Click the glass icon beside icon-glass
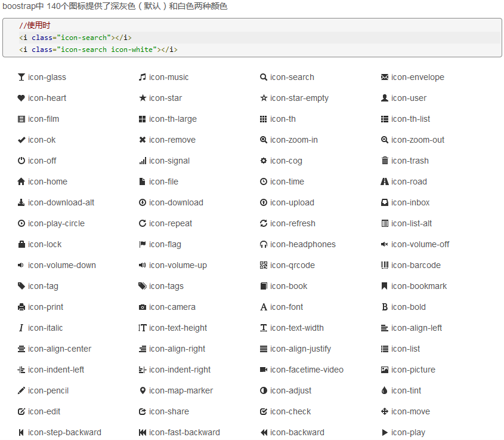 click(x=21, y=77)
